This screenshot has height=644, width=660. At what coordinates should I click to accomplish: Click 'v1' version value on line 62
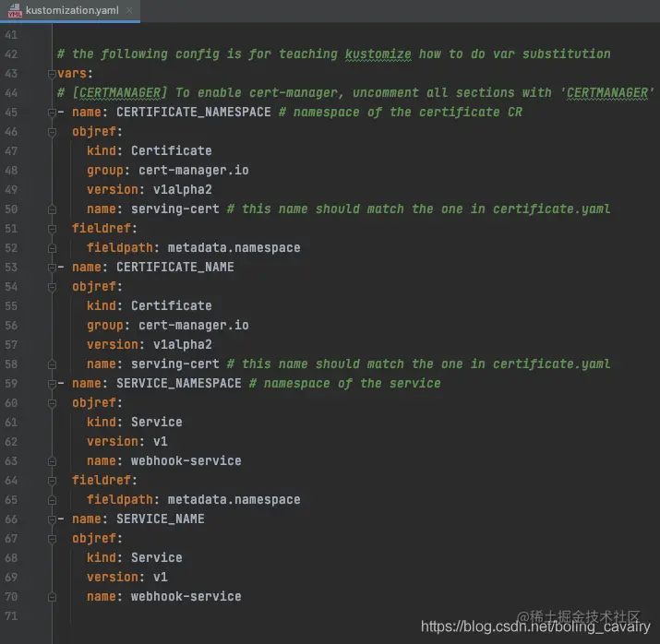(161, 442)
